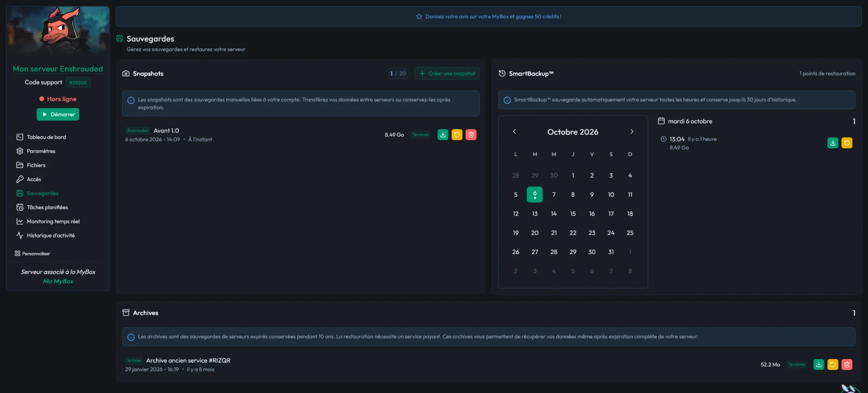Download the 13:04 SmartBackup restore point
Screen dimensions: 868x393
click(x=833, y=143)
